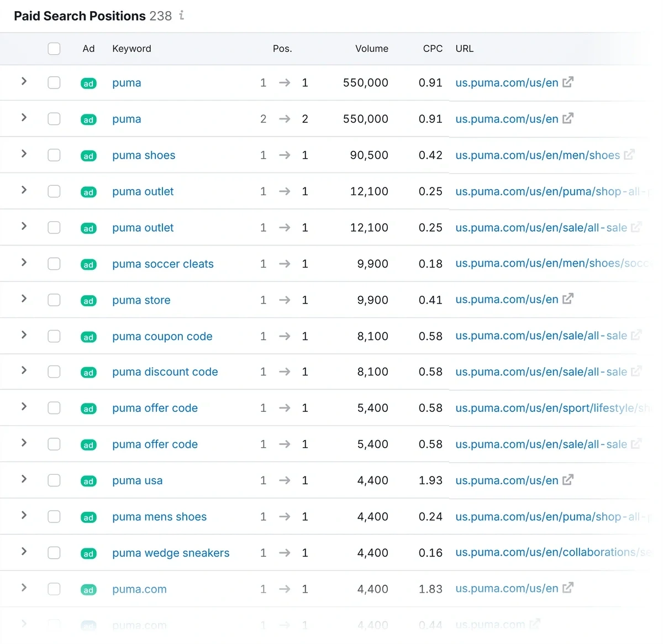
Task: Click external link icon in puma usa row
Action: tap(568, 480)
